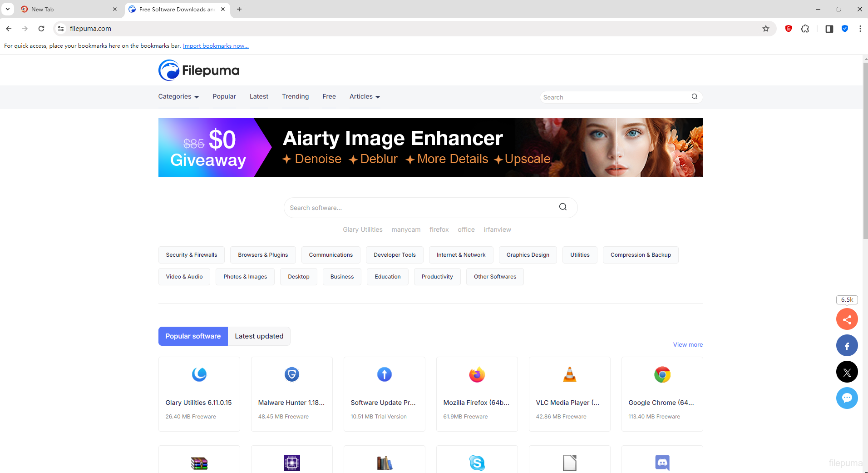This screenshot has width=868, height=473.
Task: Open the red shield extension icon
Action: (789, 29)
